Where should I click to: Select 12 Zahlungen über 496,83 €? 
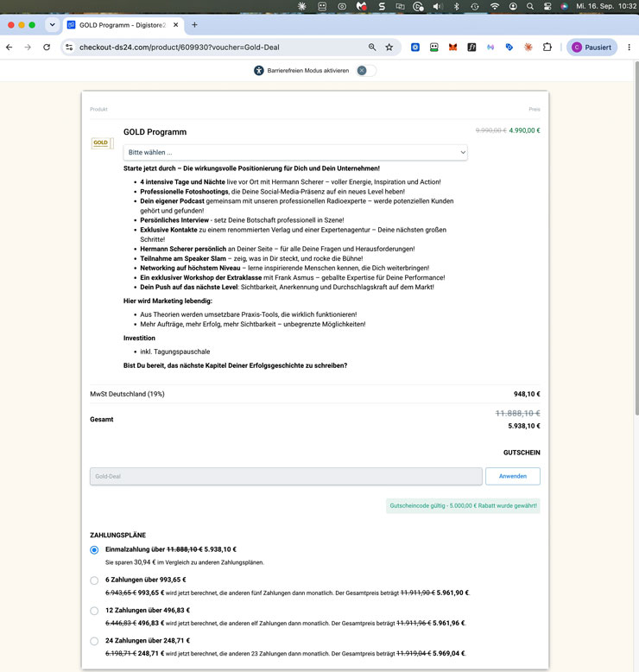(94, 611)
